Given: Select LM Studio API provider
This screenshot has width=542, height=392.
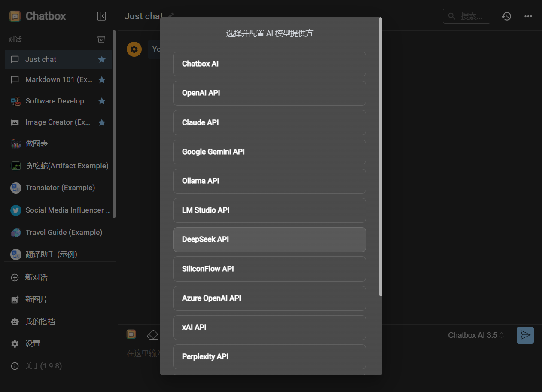Looking at the screenshot, I should 270,210.
